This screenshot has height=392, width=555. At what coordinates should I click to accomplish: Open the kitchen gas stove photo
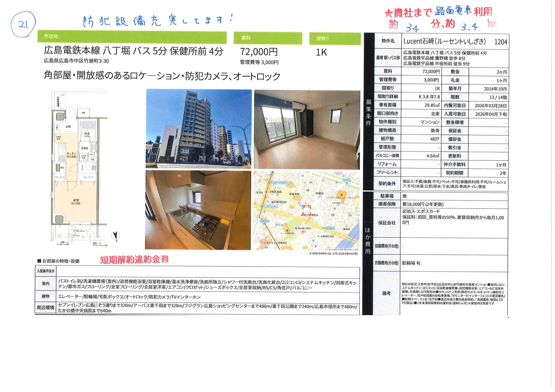click(198, 210)
